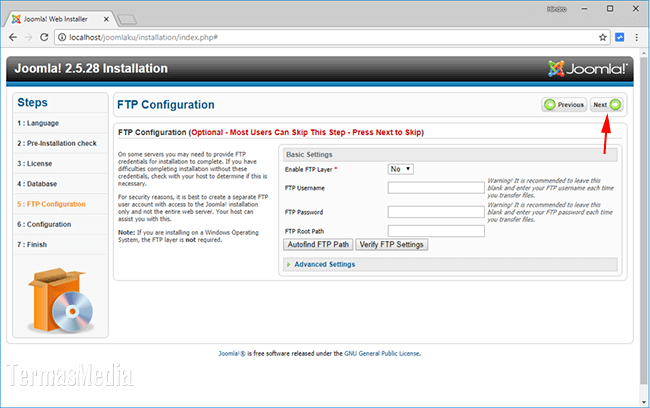
Task: Close the Joomla! Web Installer tab
Action: click(x=106, y=19)
